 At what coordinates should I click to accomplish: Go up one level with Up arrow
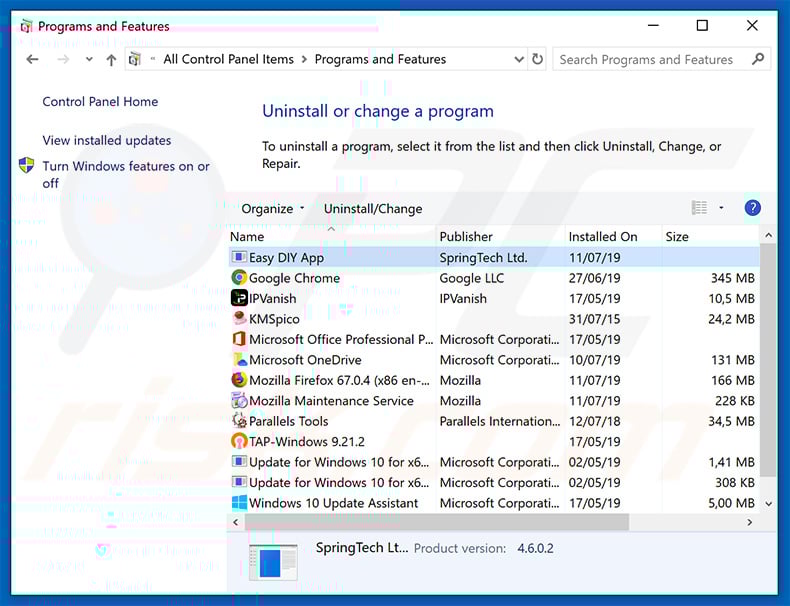[111, 60]
